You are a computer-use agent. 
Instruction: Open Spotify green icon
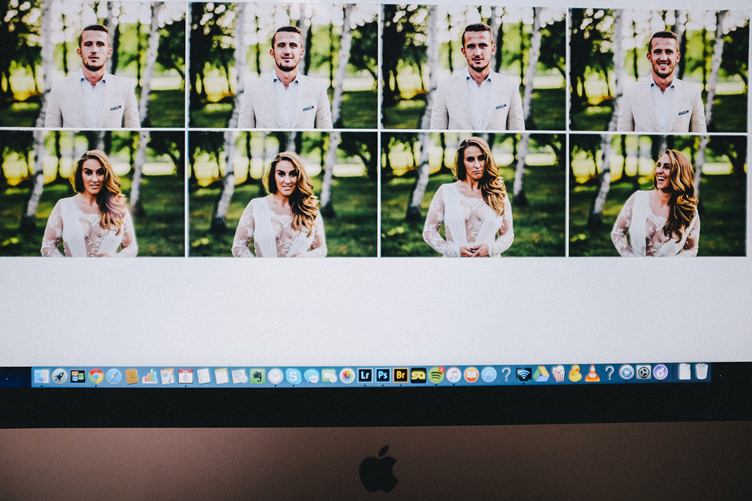436,375
